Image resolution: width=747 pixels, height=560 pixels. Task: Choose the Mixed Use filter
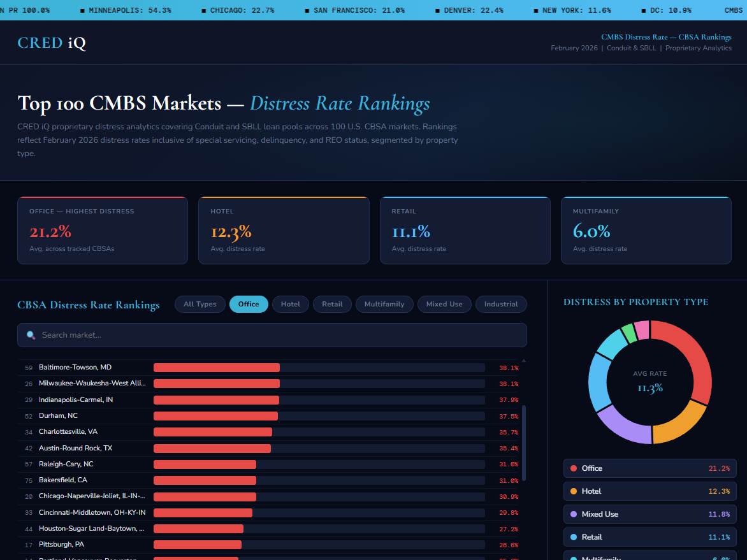(x=444, y=305)
